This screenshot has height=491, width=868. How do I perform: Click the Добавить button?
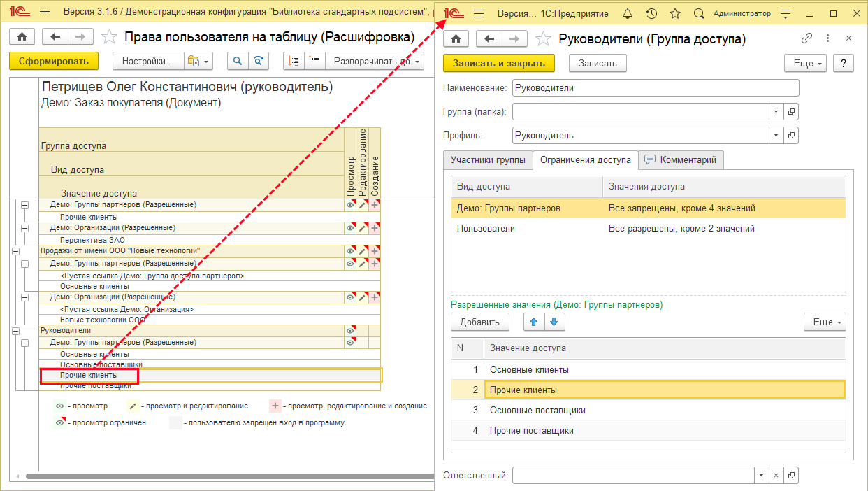coord(479,322)
